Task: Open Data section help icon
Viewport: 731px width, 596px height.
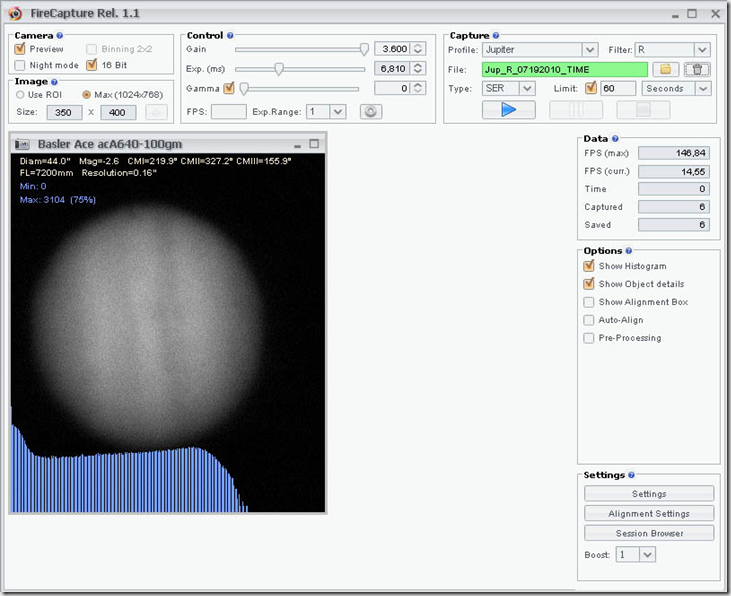Action: [615, 139]
